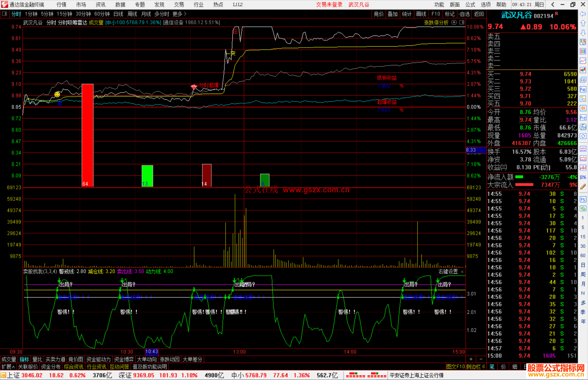The height and width of the screenshot is (380, 588).
Task: Click the up-arrow circle icon beside 涨跌停分析
Action: [x=454, y=22]
